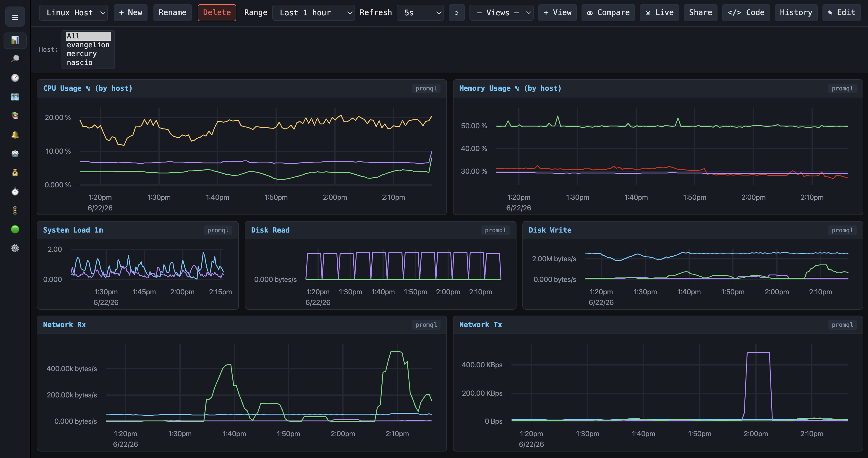Viewport: 868px width, 458px height.
Task: Click the 2.00M bytes/s label in Disk Write
Action: coord(554,259)
